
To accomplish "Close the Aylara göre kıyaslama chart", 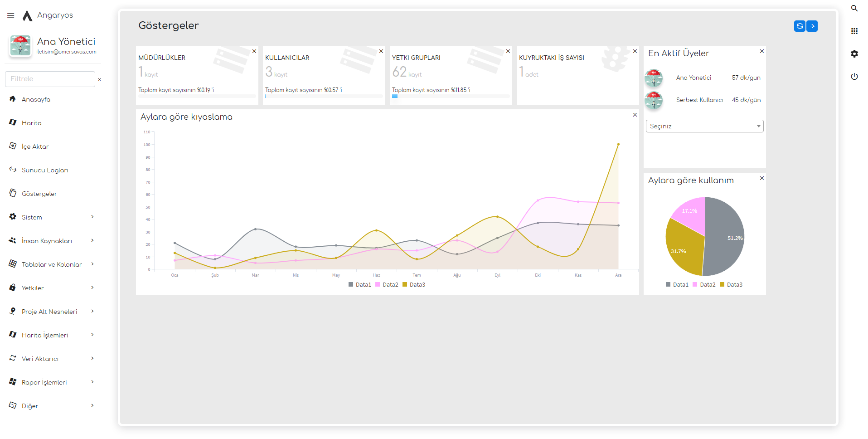I will coord(635,115).
